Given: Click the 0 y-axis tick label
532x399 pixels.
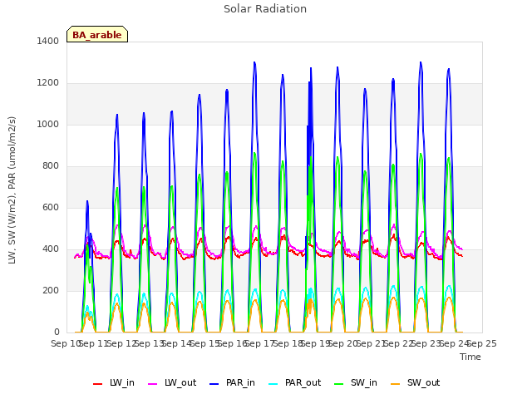Looking at the screenshot, I should pos(57,332).
